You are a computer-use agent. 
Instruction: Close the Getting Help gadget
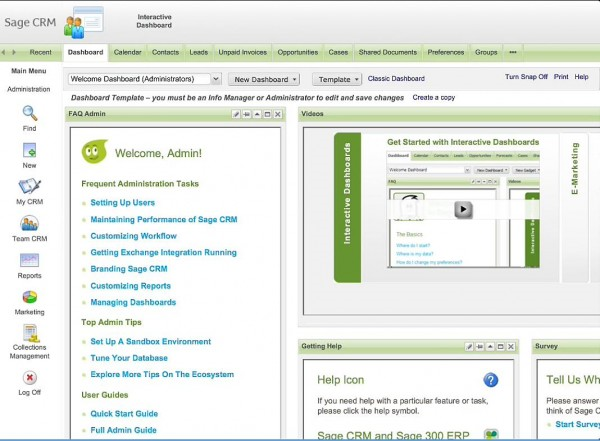pos(511,347)
